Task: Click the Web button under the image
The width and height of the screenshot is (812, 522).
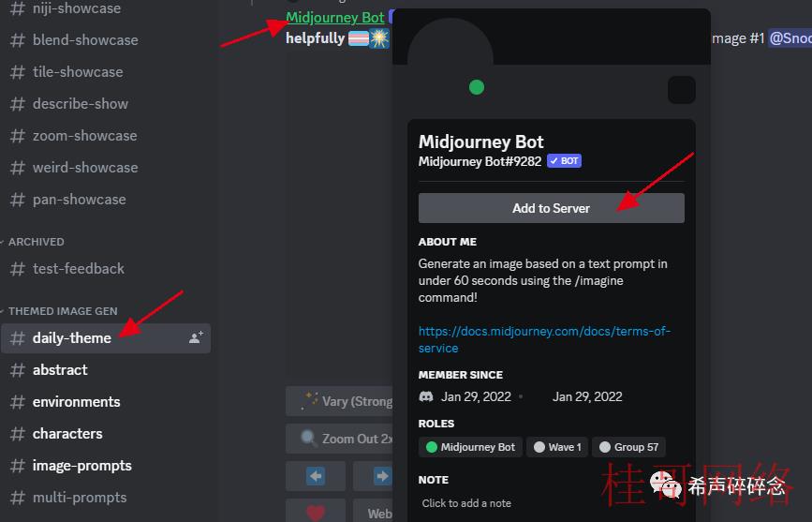Action: [x=374, y=512]
